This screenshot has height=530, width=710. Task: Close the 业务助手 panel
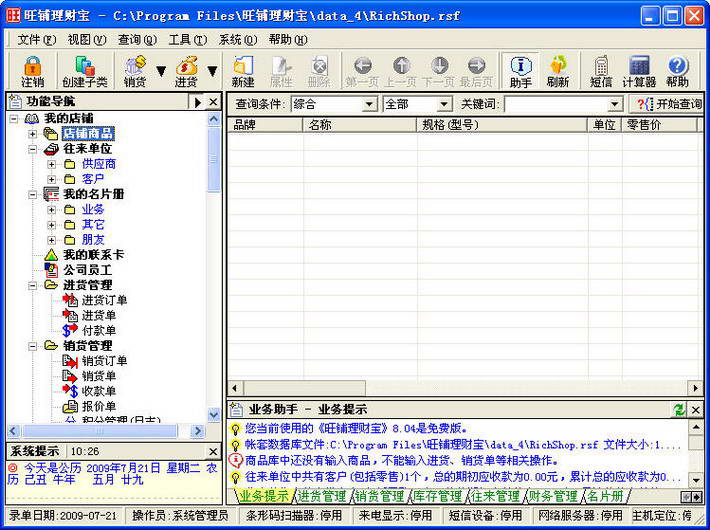(x=696, y=410)
